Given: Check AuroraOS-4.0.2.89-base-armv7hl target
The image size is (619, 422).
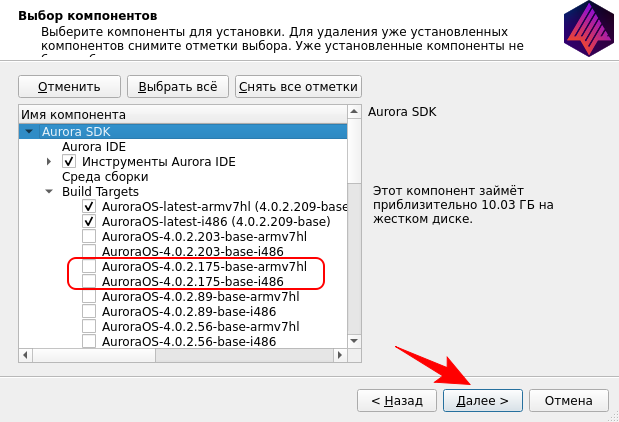Looking at the screenshot, I should click(x=89, y=296).
